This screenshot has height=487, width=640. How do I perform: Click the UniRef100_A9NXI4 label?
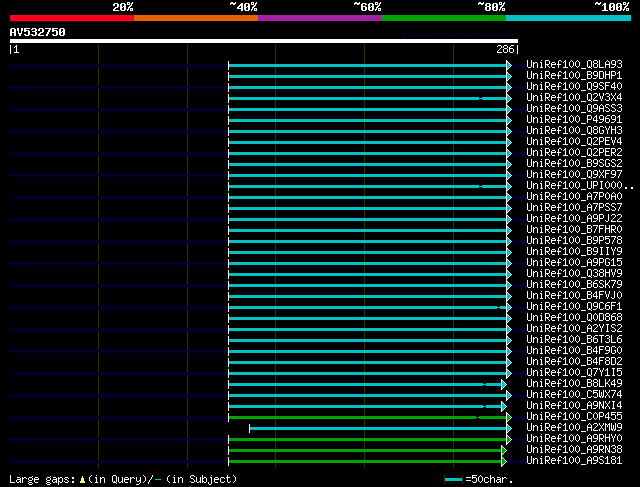point(574,406)
